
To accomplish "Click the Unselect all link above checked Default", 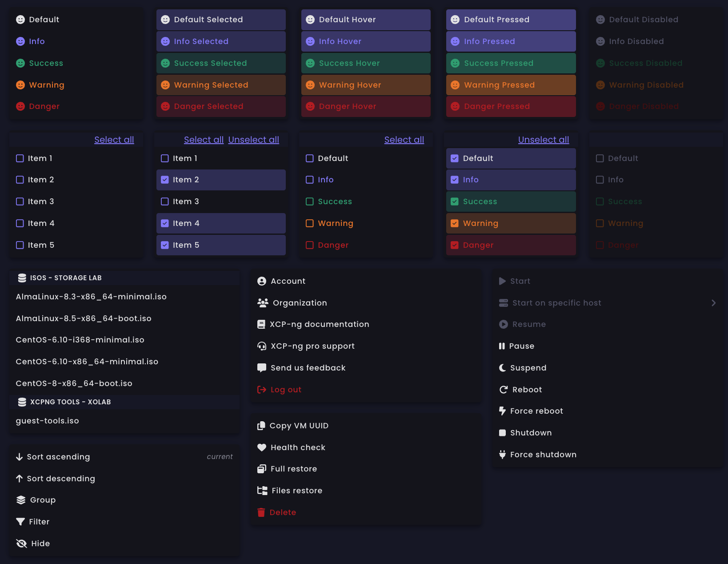I will pos(543,140).
